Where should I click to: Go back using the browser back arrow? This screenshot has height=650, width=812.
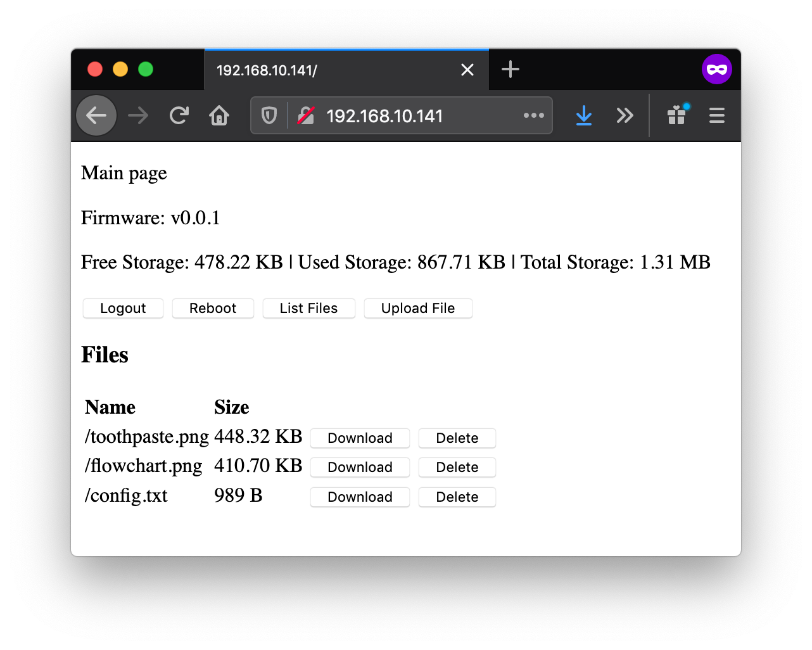(x=96, y=115)
